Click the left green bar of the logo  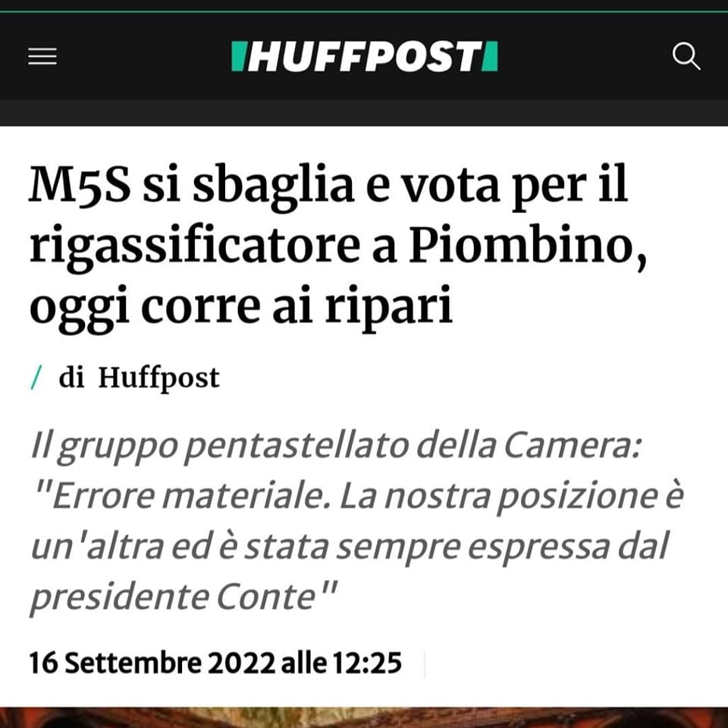(x=237, y=56)
